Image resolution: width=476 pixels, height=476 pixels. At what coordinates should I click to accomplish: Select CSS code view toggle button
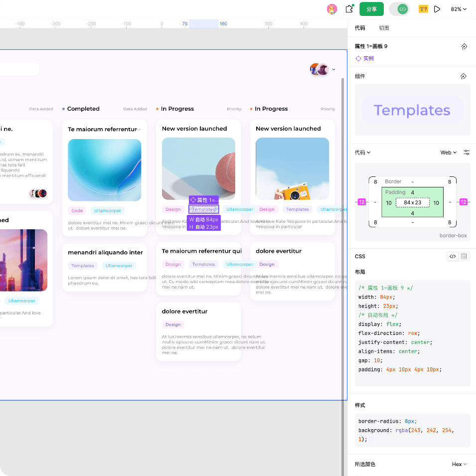(453, 256)
